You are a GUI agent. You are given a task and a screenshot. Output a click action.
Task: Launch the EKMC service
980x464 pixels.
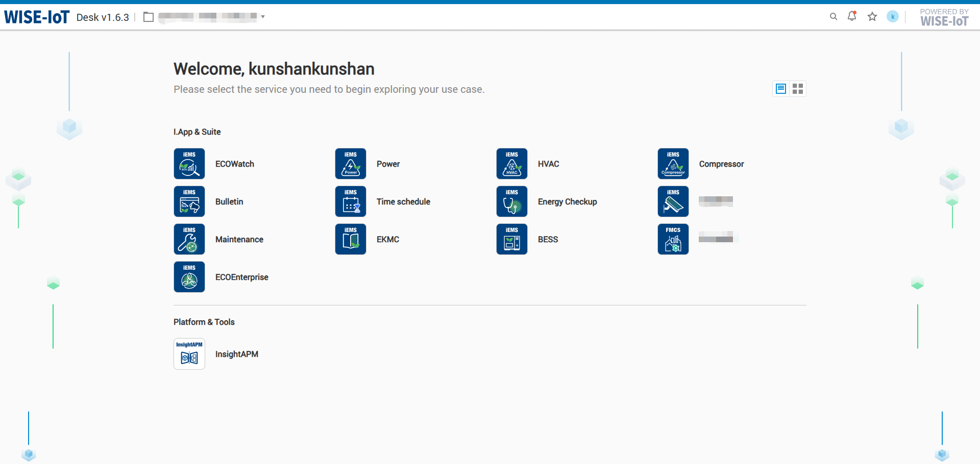350,239
